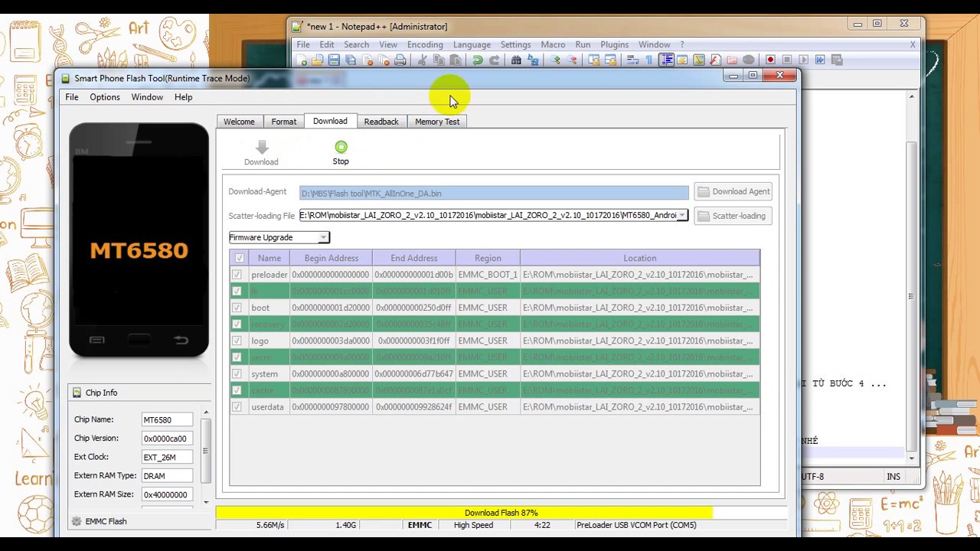Click the Location column header
Screen dimensions: 980x551
pos(640,259)
